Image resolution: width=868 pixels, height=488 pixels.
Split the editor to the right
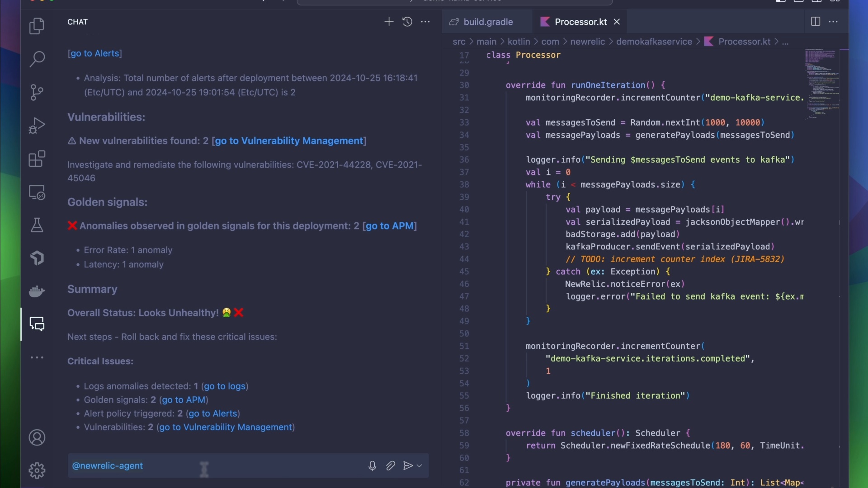816,22
